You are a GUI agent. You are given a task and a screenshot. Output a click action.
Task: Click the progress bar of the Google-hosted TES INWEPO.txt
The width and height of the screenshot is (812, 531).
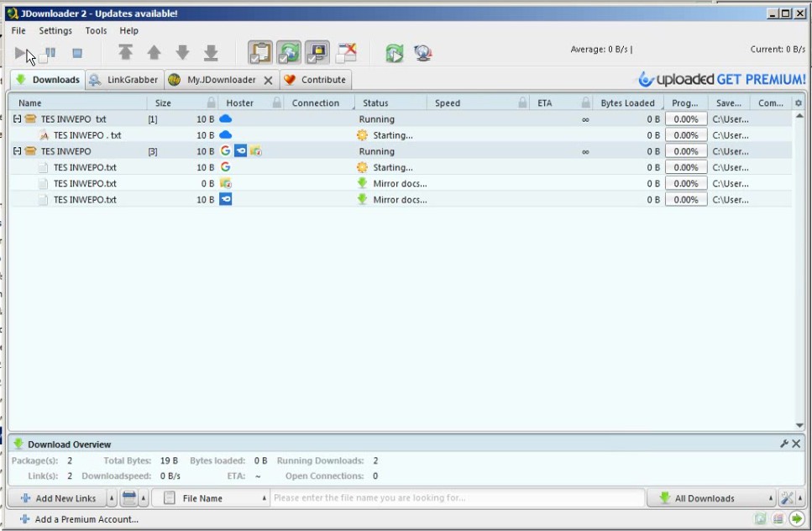[x=685, y=167]
